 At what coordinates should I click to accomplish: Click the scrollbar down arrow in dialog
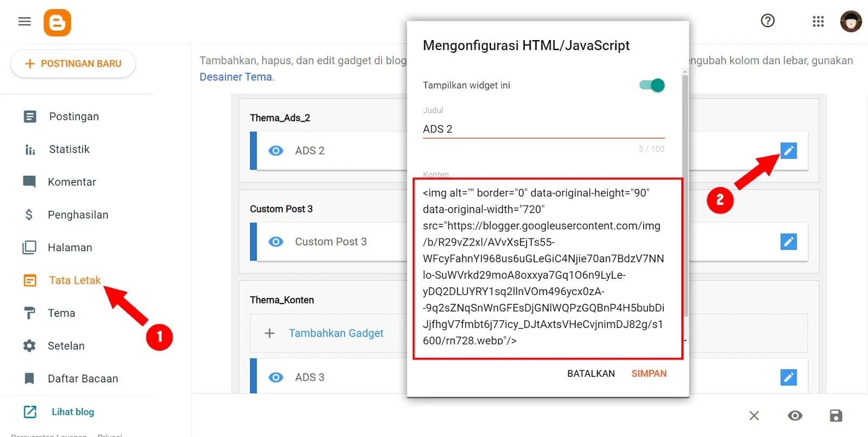tap(685, 340)
